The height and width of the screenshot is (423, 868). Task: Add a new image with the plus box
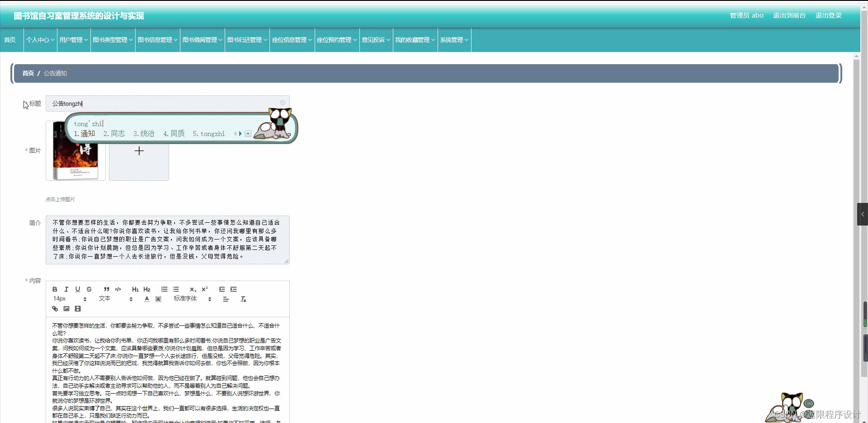tap(139, 150)
